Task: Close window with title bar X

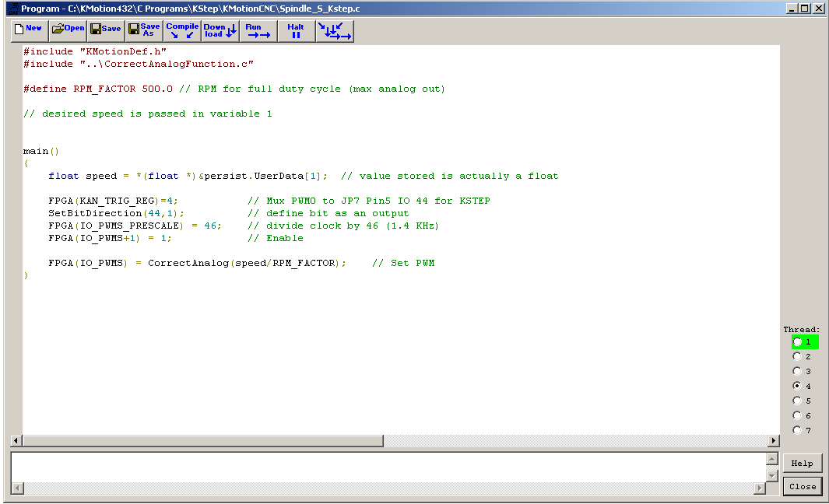Action: [818, 9]
